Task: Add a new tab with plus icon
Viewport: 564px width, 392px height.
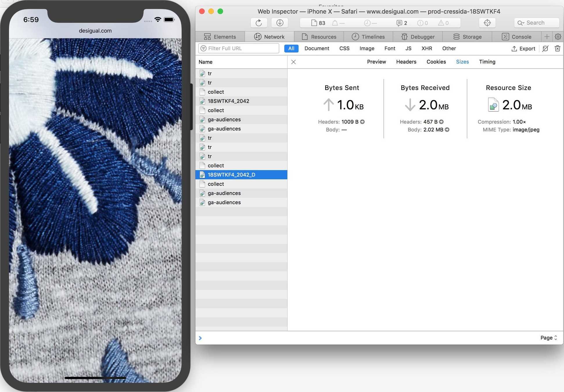Action: tap(547, 37)
